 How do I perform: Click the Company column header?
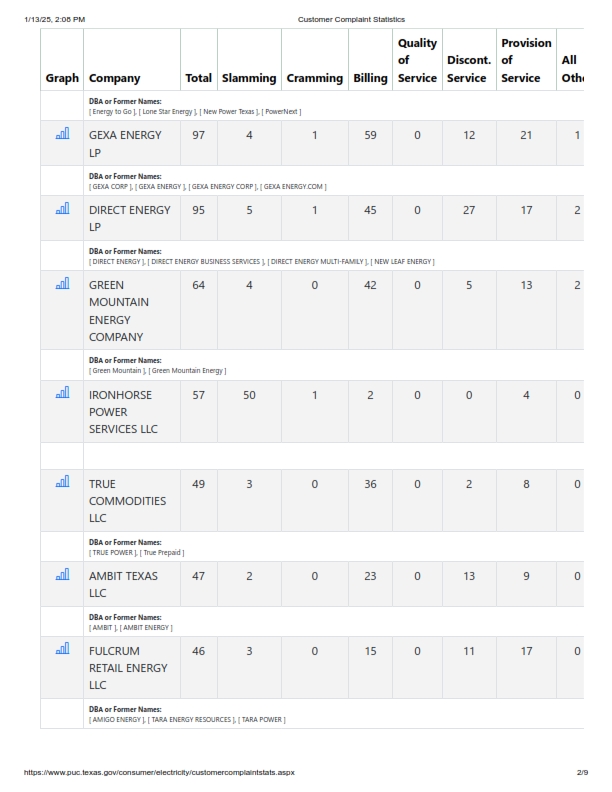[114, 78]
